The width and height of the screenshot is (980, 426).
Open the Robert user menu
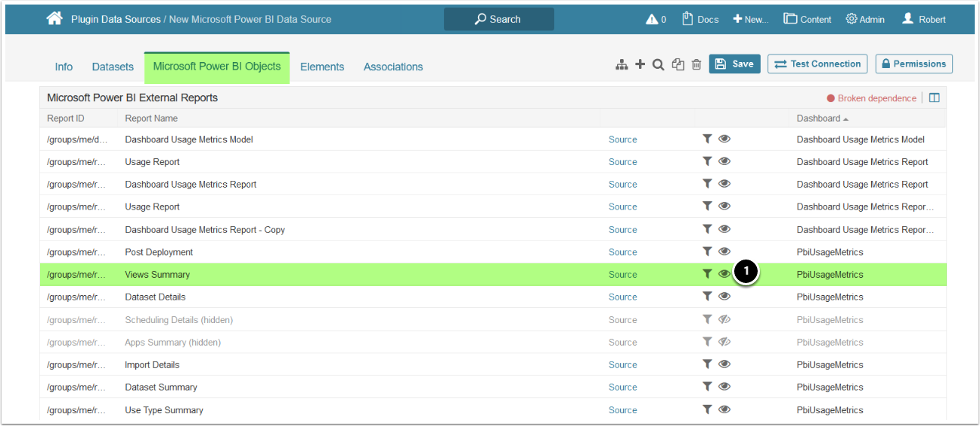click(923, 19)
